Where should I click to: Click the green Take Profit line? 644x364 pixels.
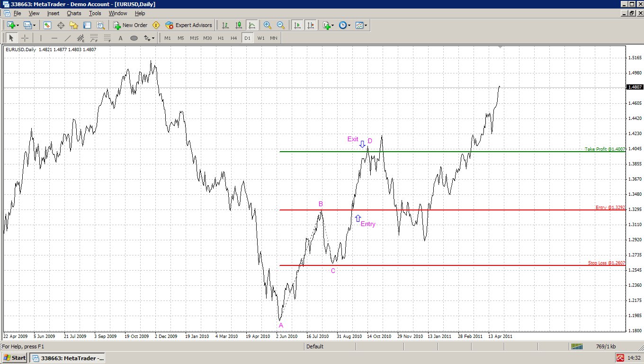click(x=426, y=152)
